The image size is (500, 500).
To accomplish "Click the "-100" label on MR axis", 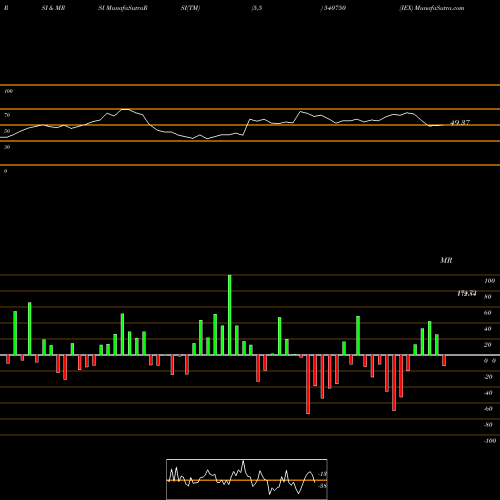I will [490, 441].
